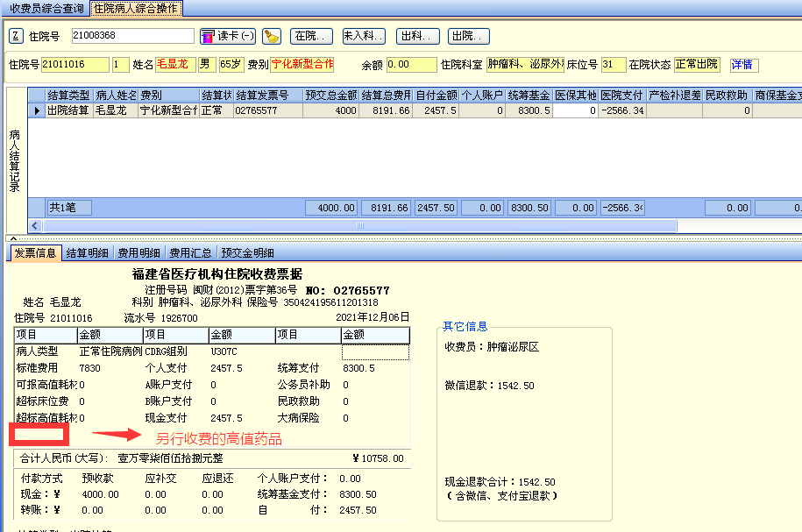Screen dimensions: 802x532
Task: Click the 共1笔 summary count
Action: (69, 208)
